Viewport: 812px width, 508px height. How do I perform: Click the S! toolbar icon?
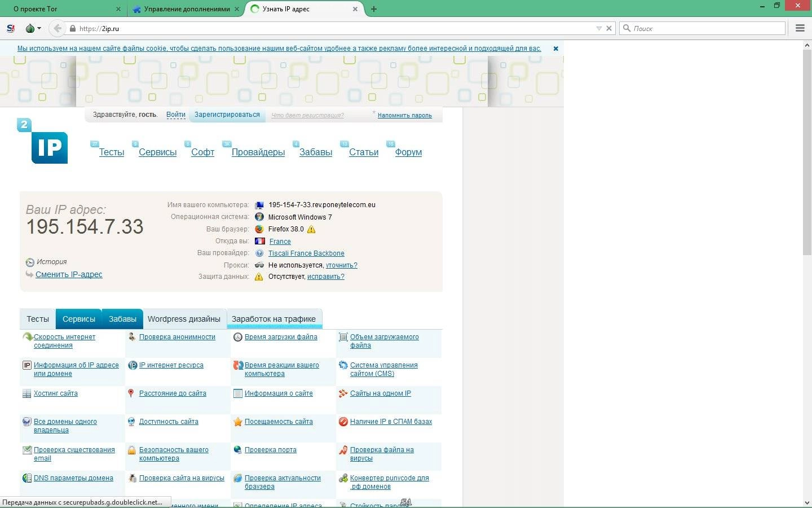coord(11,28)
